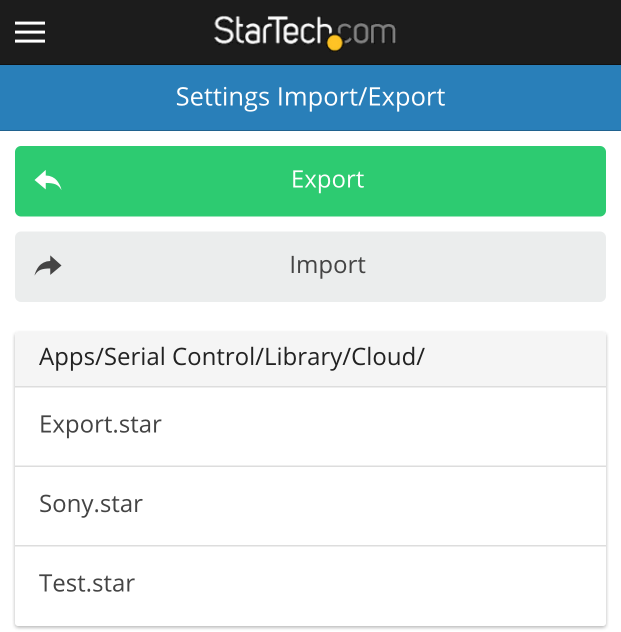Screen dimensions: 621x632
Task: Click the left-pointing arrow icon on Export
Action: click(48, 180)
